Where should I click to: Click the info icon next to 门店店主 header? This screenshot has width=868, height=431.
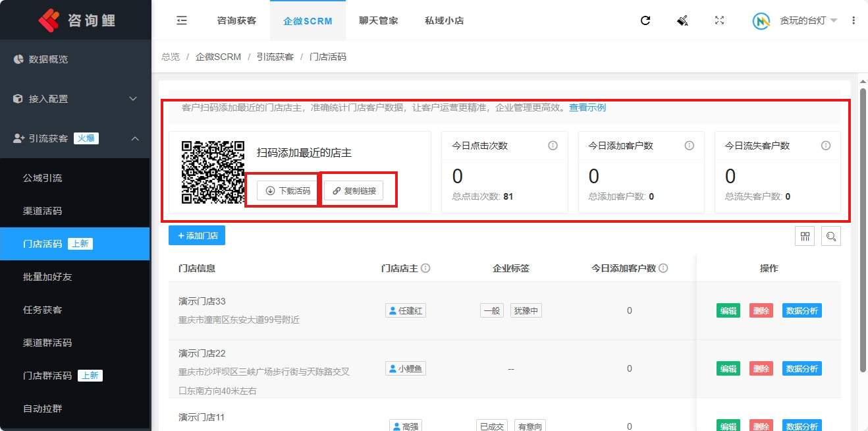[425, 268]
